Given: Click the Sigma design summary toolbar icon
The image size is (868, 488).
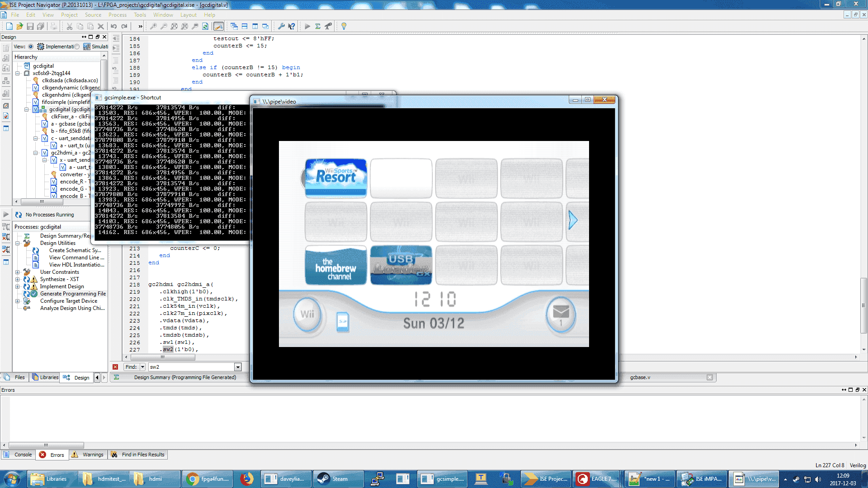Looking at the screenshot, I should click(x=318, y=26).
